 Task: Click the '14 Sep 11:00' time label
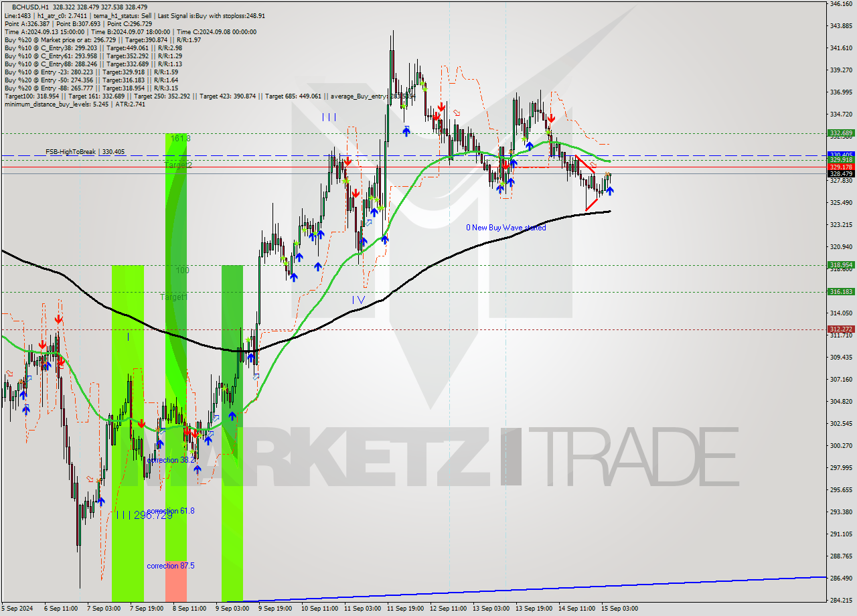tap(577, 609)
